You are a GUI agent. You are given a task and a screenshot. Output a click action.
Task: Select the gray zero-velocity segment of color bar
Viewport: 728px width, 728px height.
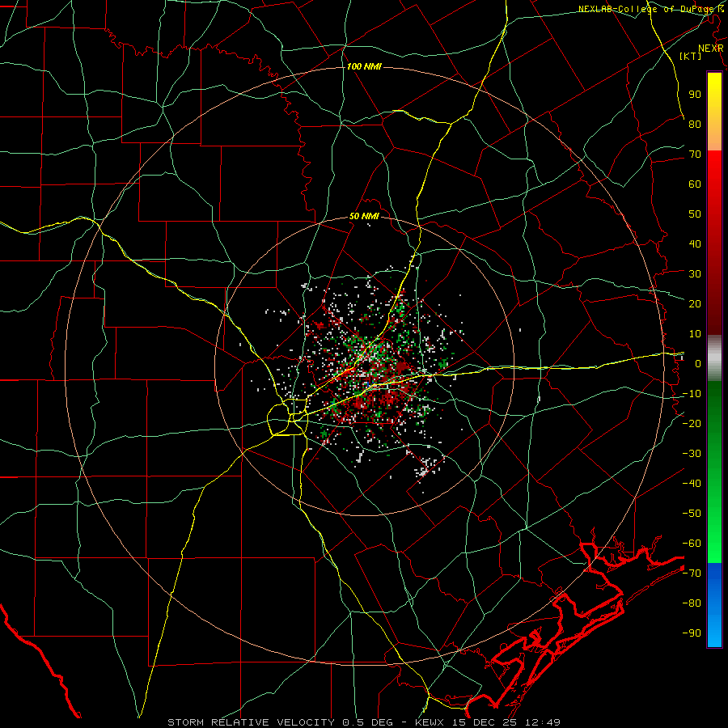tap(714, 358)
